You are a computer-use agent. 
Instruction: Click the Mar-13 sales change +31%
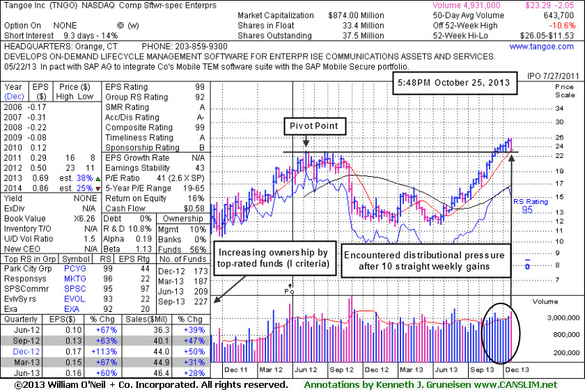[194, 362]
